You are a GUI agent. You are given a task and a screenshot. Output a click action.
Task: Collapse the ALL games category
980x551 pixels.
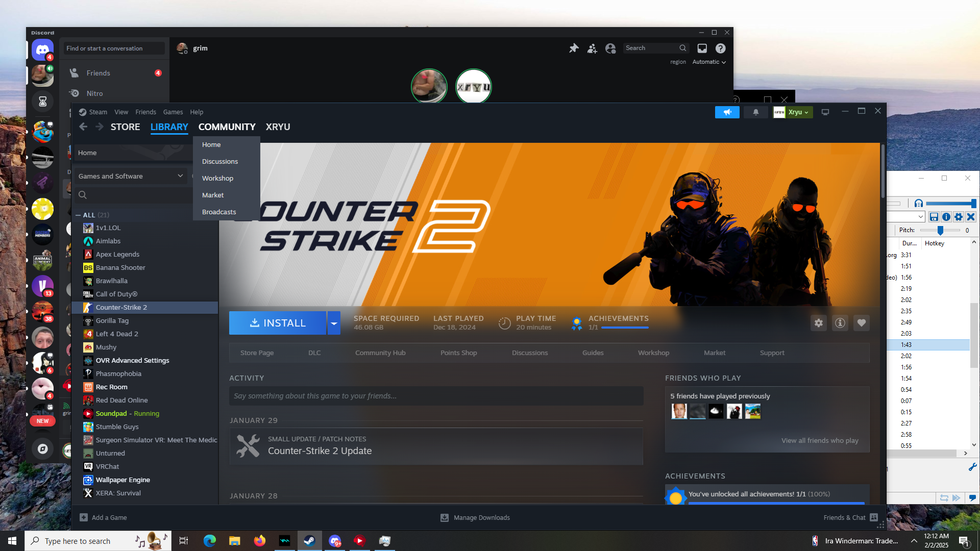[78, 215]
